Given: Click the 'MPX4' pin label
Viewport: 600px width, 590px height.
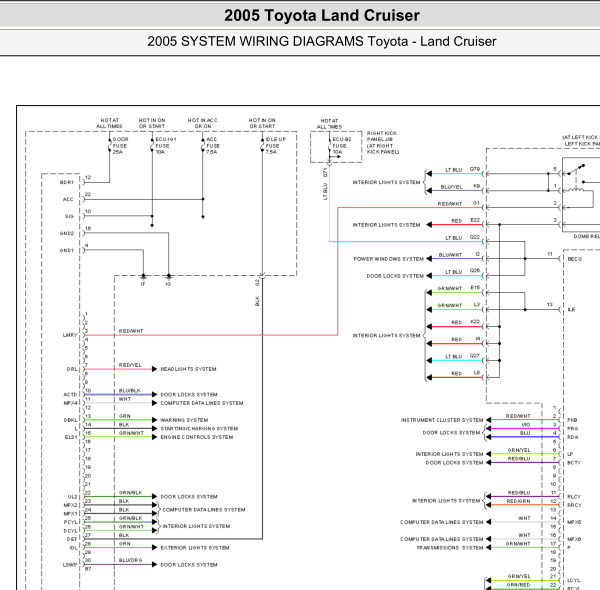Looking at the screenshot, I should coord(70,403).
